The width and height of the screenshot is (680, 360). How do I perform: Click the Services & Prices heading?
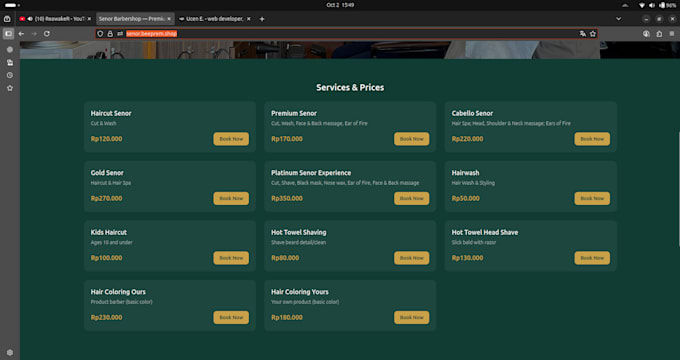pyautogui.click(x=350, y=88)
